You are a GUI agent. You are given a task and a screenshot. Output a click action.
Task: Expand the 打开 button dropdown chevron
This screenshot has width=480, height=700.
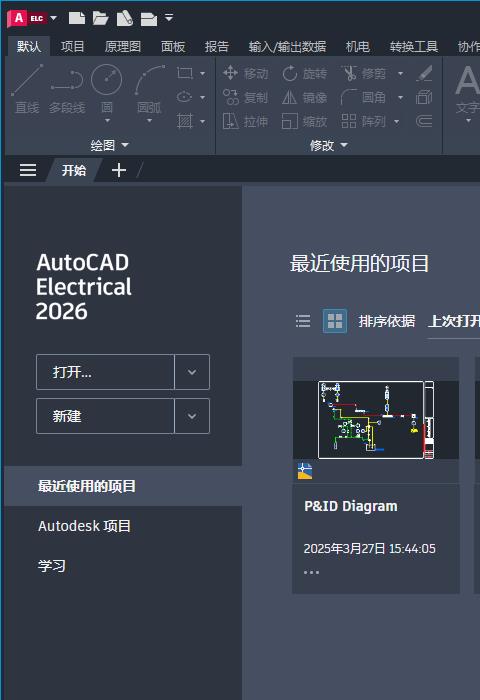tap(192, 372)
